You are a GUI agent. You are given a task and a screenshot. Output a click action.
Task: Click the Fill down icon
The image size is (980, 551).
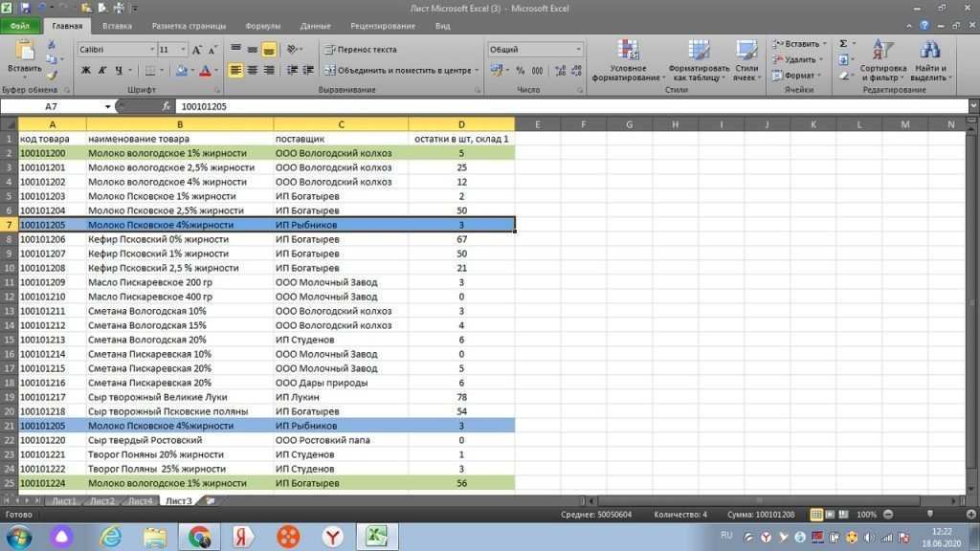coord(843,59)
